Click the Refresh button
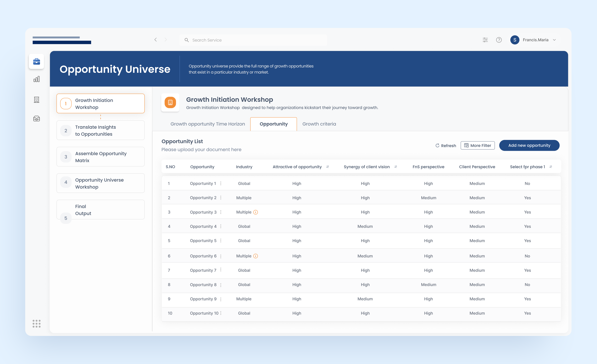This screenshot has height=364, width=597. [x=446, y=146]
